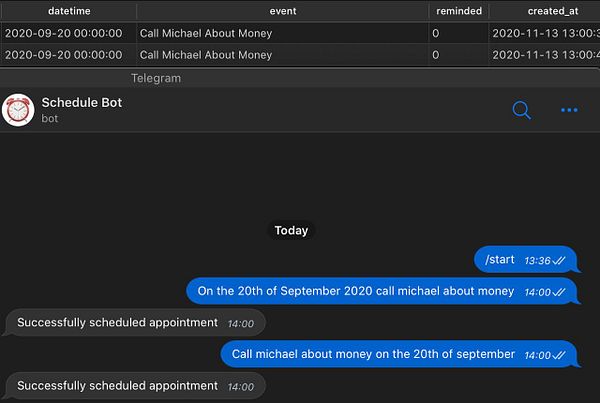Open search in Schedule Bot chat
The image size is (600, 403).
tap(521, 110)
